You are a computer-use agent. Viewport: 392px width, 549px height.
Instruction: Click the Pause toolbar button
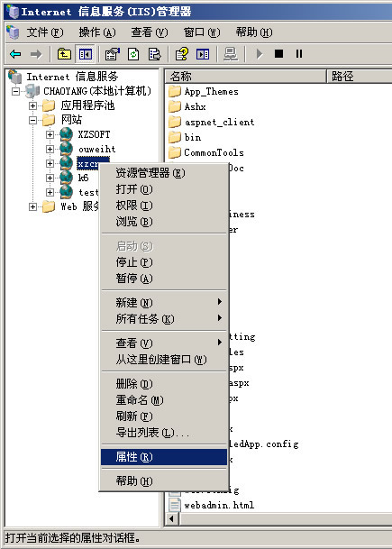299,54
